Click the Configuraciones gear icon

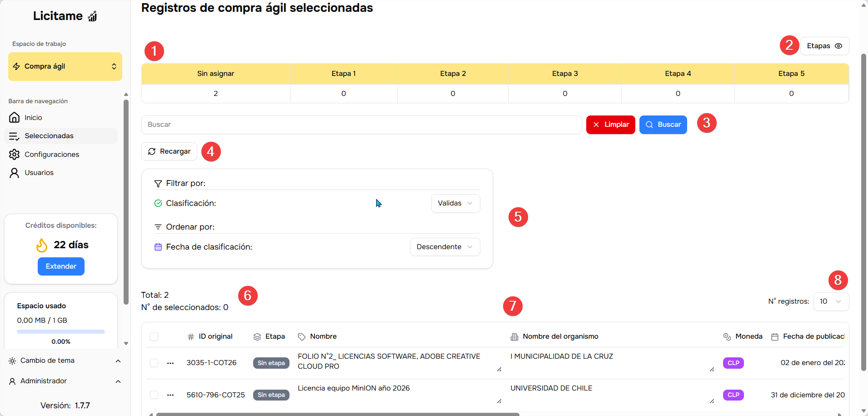tap(15, 155)
